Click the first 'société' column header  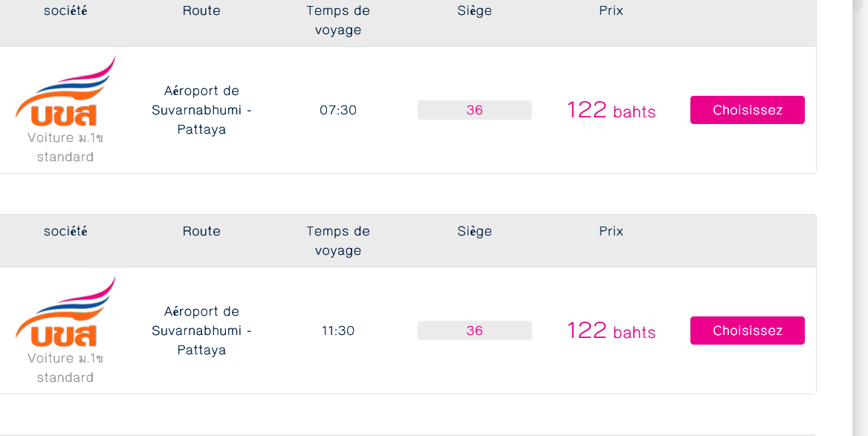[65, 11]
